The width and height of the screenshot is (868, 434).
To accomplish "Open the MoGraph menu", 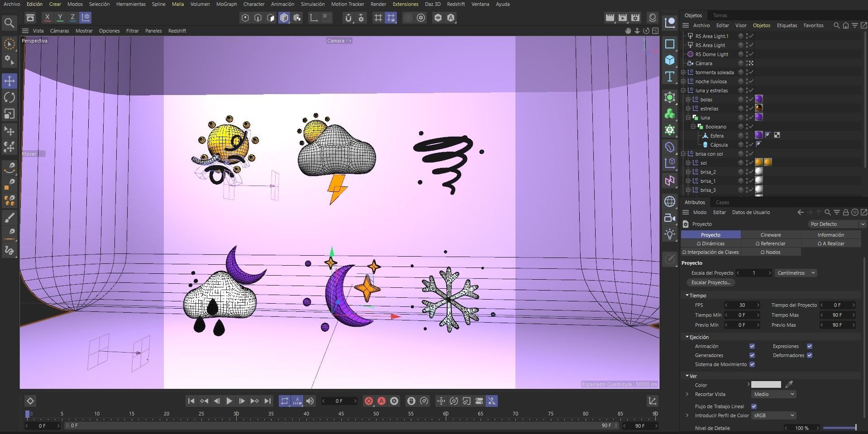I will [x=226, y=4].
